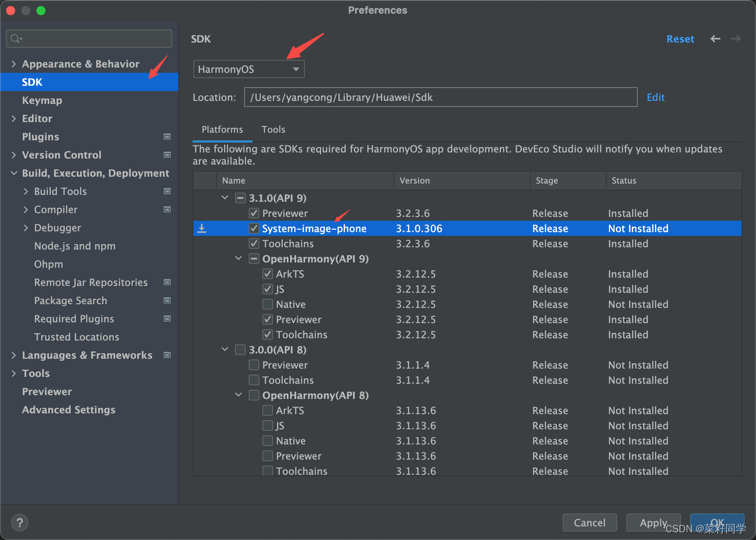The height and width of the screenshot is (540, 756).
Task: Click Edit next to SDK location
Action: [656, 97]
